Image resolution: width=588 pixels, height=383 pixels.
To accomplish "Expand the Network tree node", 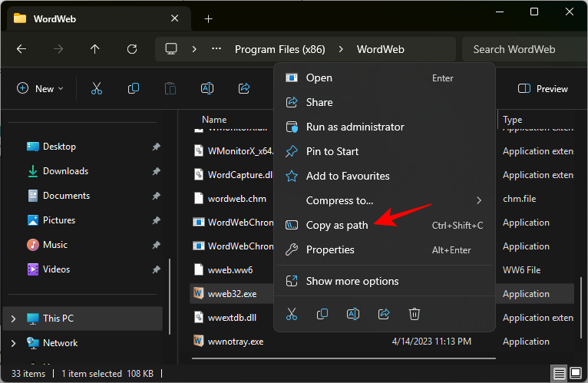I will pyautogui.click(x=14, y=343).
